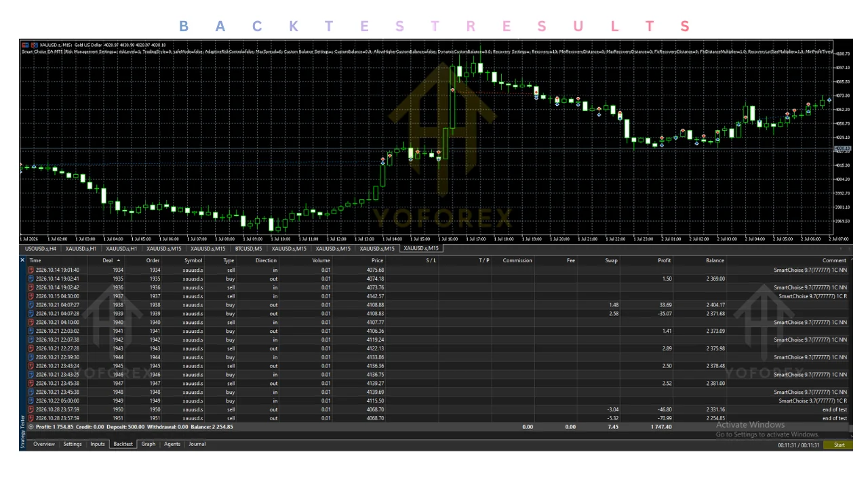Viewport: 868px width, 488px height.
Task: Select the Backtest tab
Action: click(123, 444)
